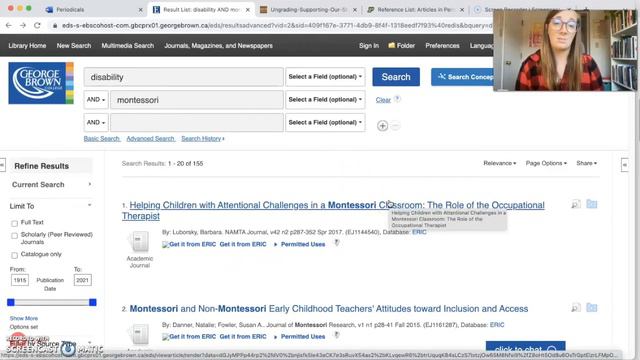The image size is (640, 360).
Task: Change AND operator on montessori row
Action: coord(96,100)
